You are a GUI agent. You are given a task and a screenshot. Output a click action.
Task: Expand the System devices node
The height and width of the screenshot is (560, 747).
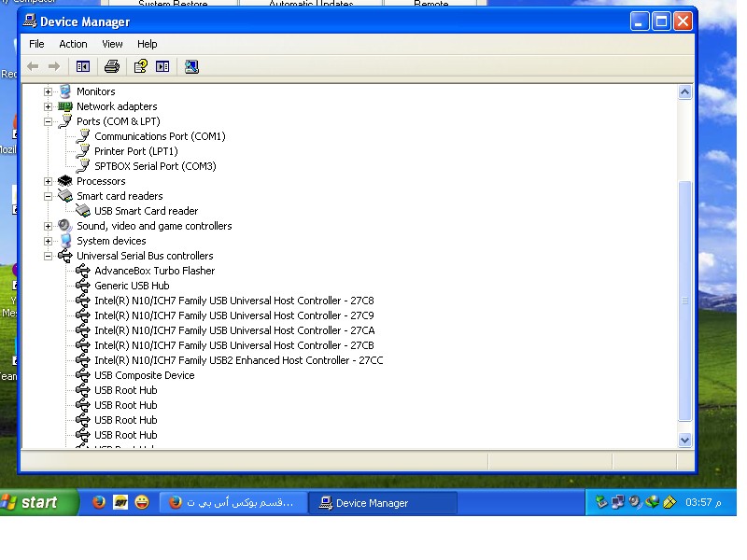[x=49, y=241]
